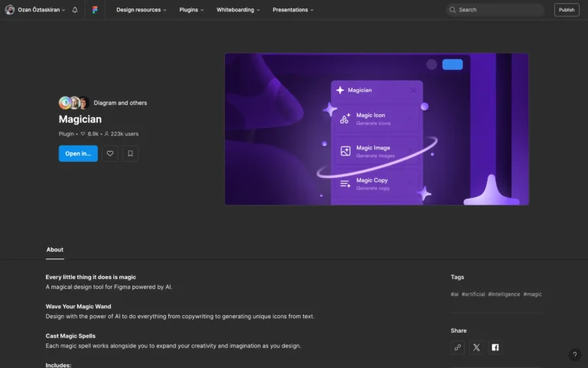This screenshot has height=368, width=588.
Task: Click the Figma logo icon
Action: point(95,10)
